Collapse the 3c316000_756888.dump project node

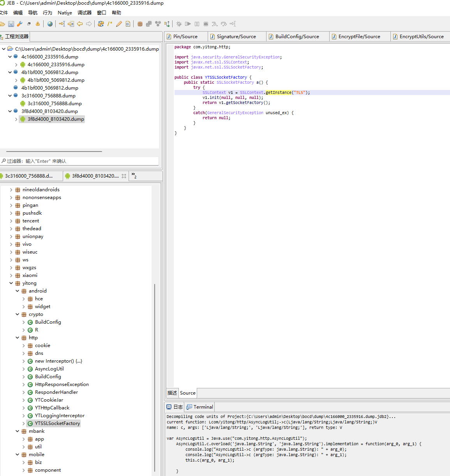point(10,96)
